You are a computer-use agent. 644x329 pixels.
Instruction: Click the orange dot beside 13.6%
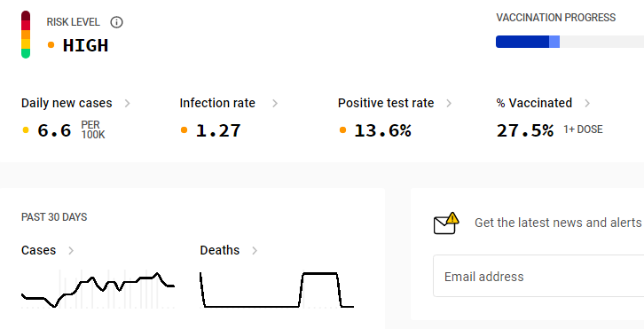point(342,130)
